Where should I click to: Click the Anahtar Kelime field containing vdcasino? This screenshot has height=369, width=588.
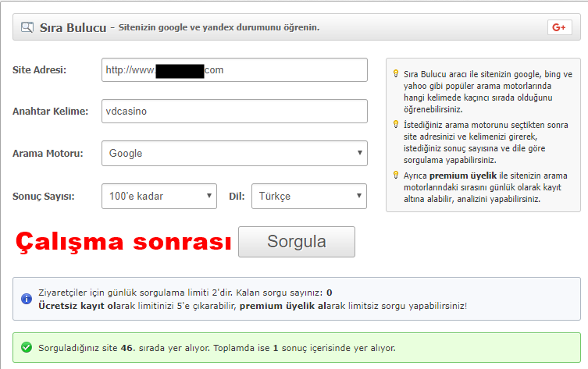[234, 112]
